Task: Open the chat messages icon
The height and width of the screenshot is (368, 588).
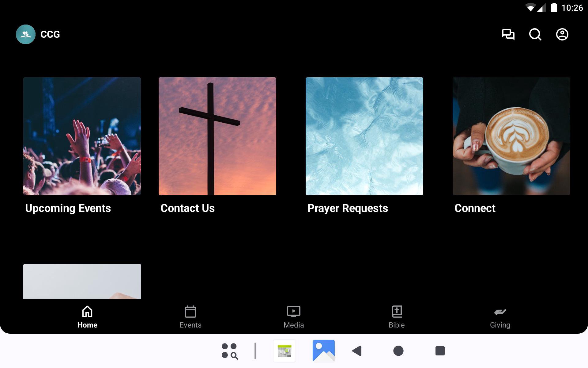Action: click(508, 34)
